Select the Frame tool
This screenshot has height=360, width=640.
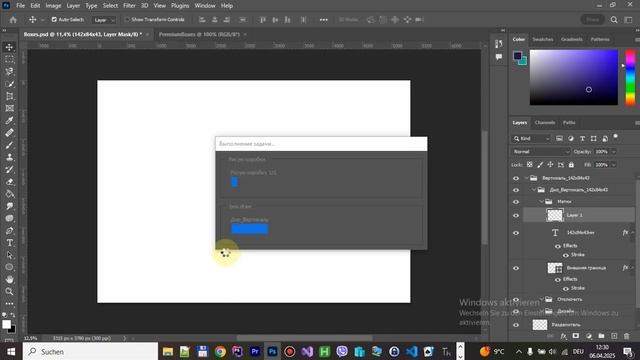(x=9, y=108)
